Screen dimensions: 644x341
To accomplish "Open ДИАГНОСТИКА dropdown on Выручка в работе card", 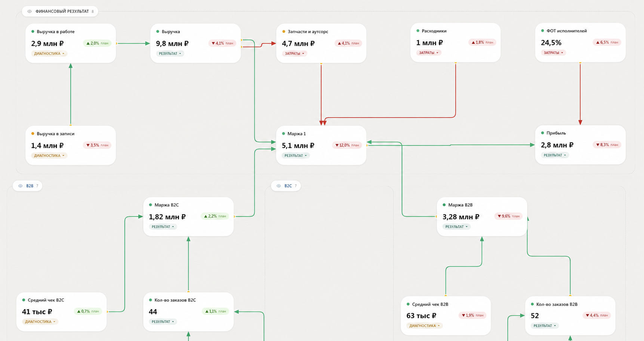I will click(x=49, y=53).
